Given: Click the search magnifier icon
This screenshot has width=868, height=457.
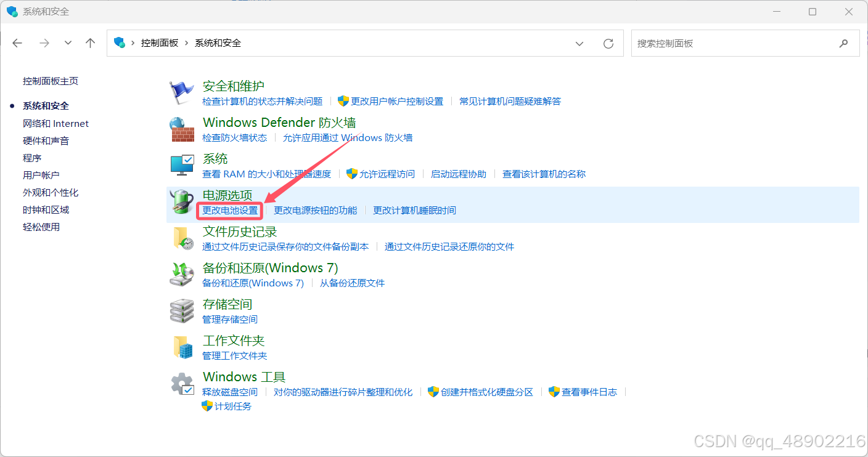Looking at the screenshot, I should (x=844, y=43).
